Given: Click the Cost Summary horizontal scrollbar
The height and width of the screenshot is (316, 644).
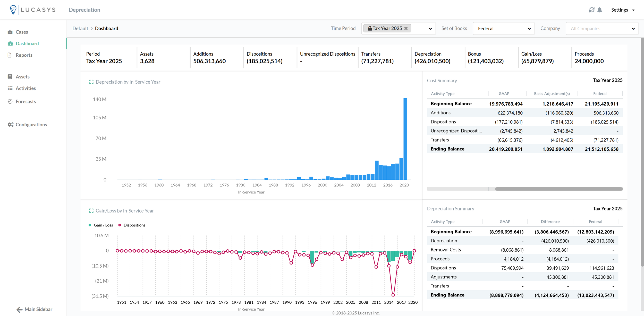Looking at the screenshot, I should (x=558, y=189).
